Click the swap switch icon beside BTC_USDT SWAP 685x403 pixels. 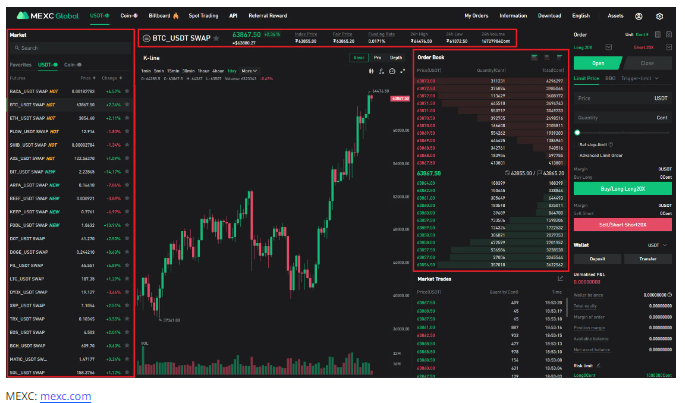click(x=147, y=38)
